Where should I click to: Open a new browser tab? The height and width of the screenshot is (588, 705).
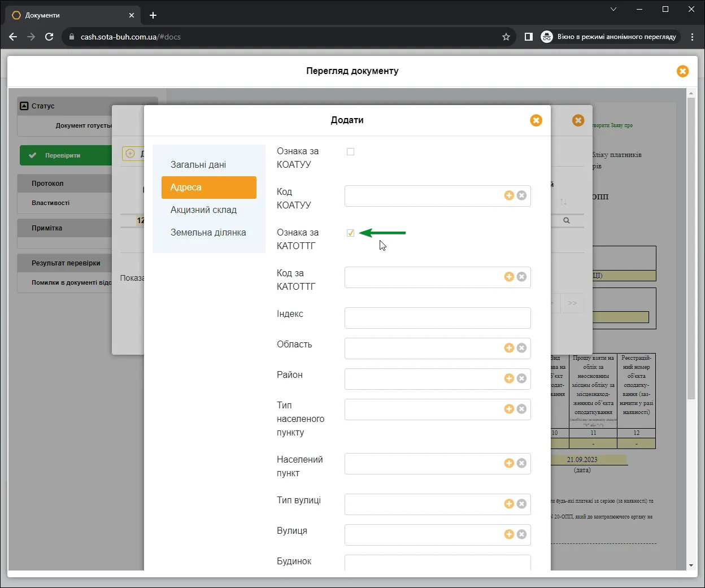[x=153, y=15]
